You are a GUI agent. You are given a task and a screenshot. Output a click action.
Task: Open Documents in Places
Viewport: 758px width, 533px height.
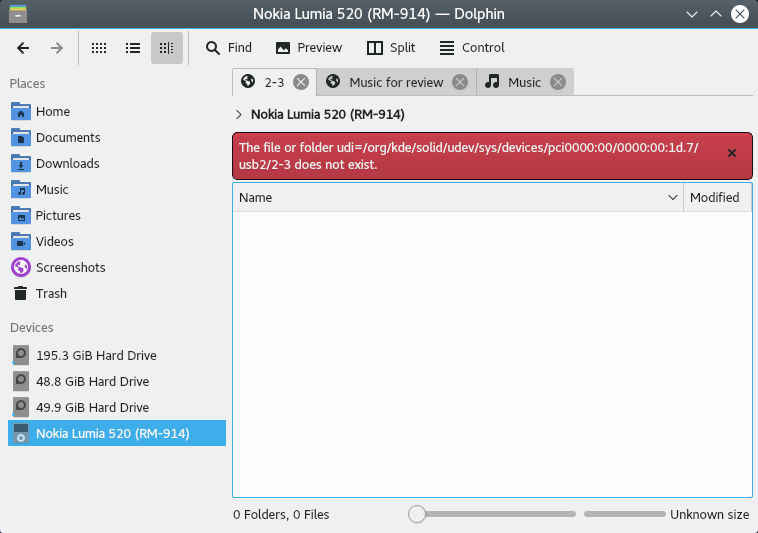(x=117, y=138)
